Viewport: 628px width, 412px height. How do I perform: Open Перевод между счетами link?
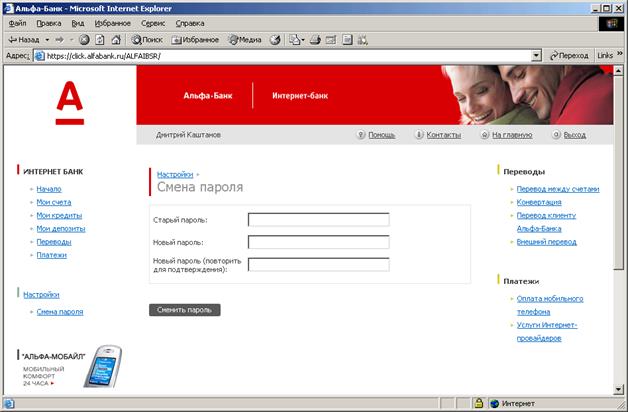(x=558, y=189)
